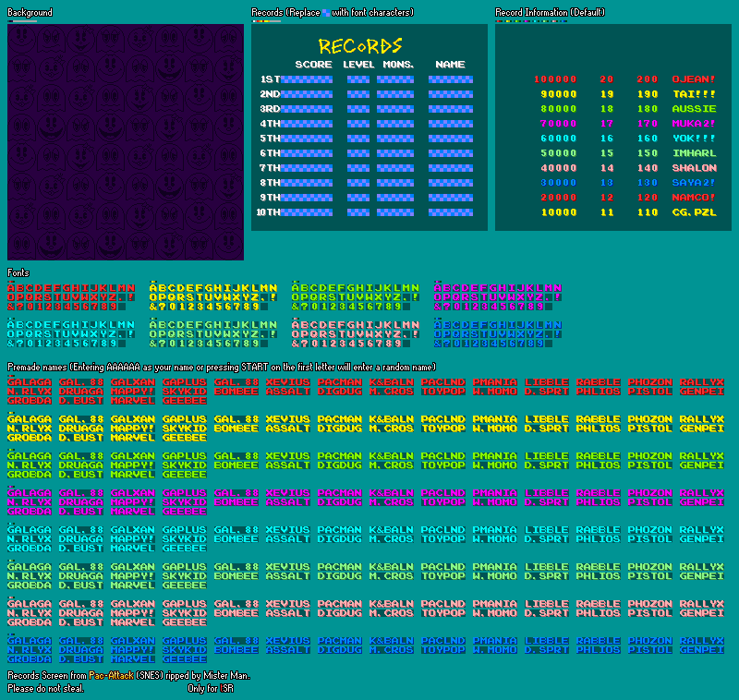Click the yellow font character set
Screen dimensions: 739x700
tap(213, 297)
